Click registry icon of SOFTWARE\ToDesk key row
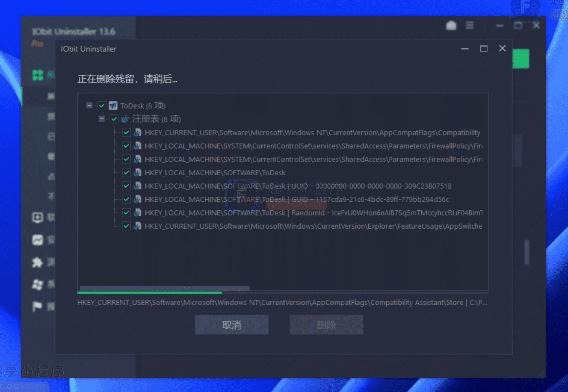This screenshot has height=392, width=568. click(138, 173)
